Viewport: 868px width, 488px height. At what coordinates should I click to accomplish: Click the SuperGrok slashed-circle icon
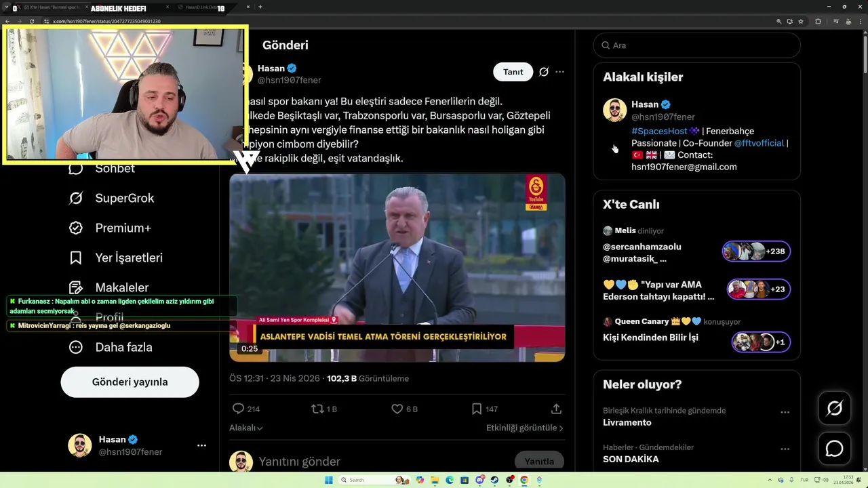point(76,198)
